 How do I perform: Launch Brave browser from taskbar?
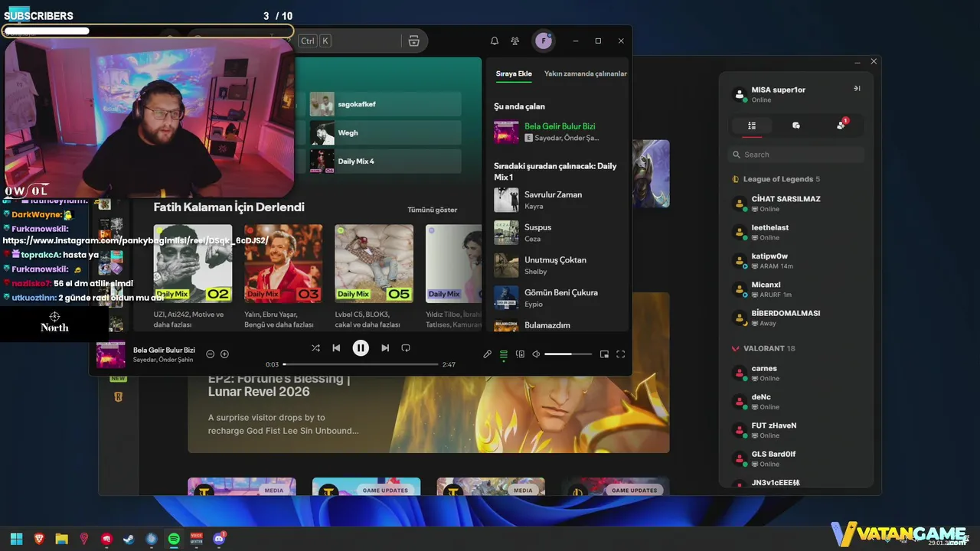click(x=39, y=539)
